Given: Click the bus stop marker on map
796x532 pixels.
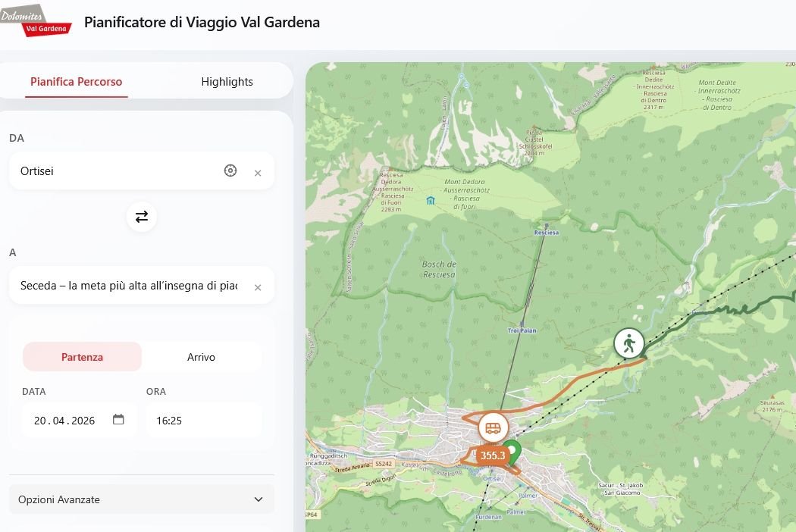Looking at the screenshot, I should [x=493, y=428].
